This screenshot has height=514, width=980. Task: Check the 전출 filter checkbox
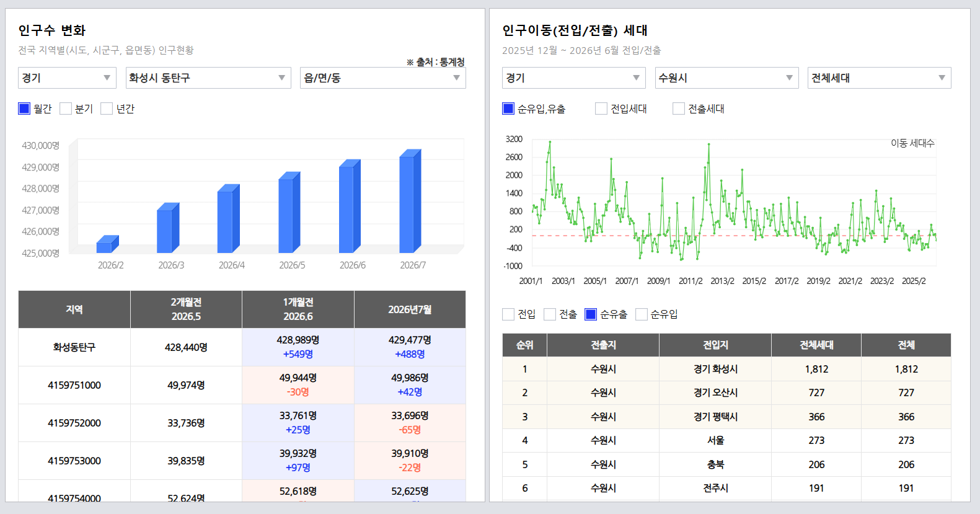[550, 314]
